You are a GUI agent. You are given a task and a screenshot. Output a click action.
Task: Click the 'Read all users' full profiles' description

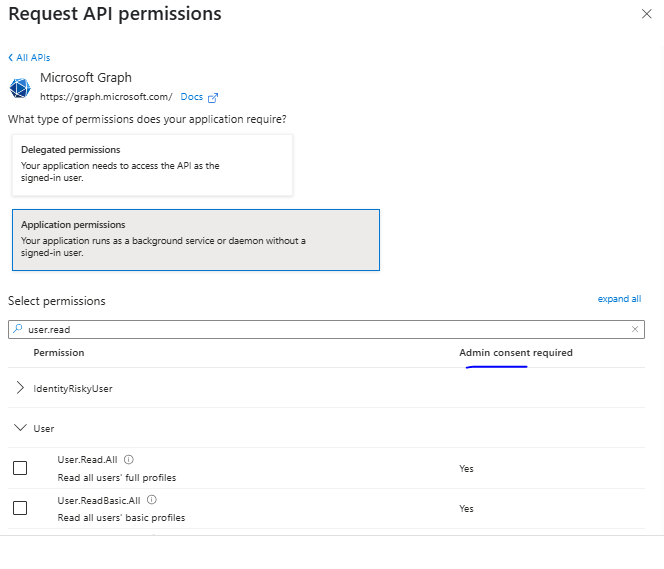(x=117, y=478)
